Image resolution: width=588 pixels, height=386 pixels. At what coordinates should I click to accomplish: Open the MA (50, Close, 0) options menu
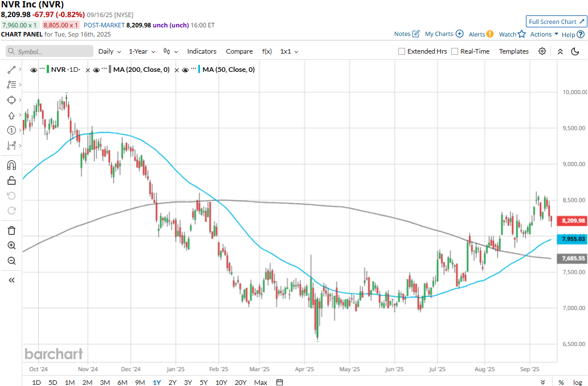pos(194,69)
